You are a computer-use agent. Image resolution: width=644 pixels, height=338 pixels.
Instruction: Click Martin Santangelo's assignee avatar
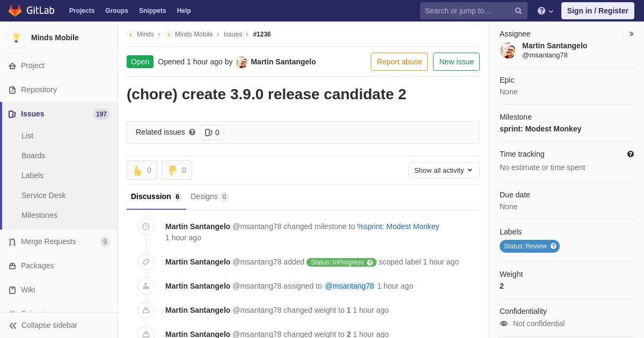508,50
